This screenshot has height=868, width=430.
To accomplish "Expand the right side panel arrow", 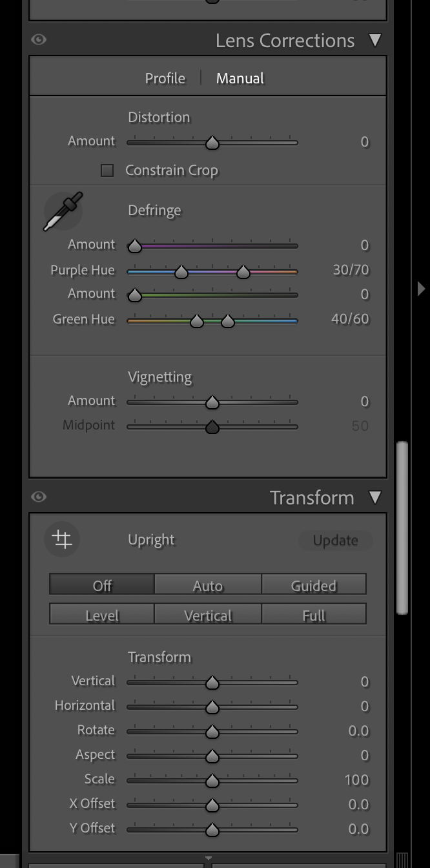I will pyautogui.click(x=422, y=288).
